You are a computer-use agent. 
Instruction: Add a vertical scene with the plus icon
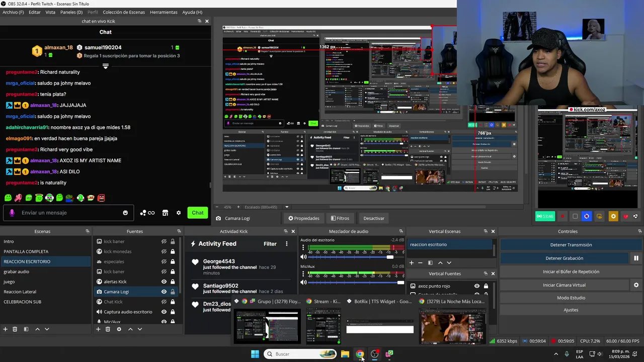click(412, 262)
